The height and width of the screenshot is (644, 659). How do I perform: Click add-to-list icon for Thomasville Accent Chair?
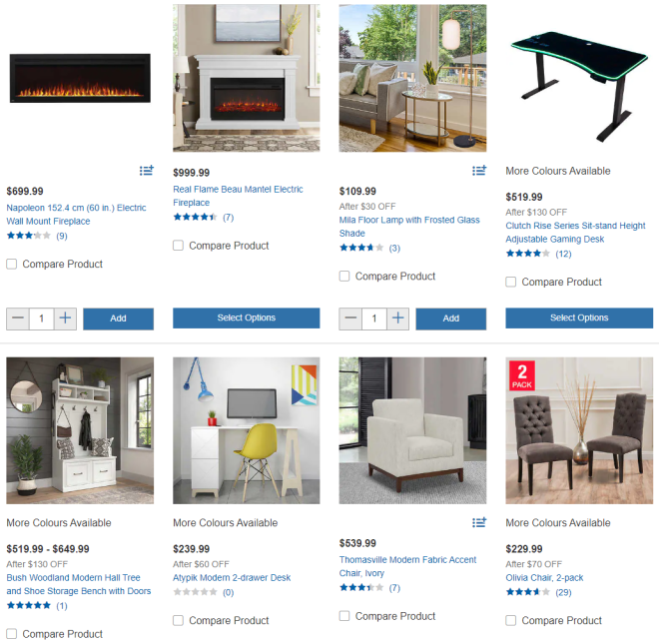pos(479,522)
